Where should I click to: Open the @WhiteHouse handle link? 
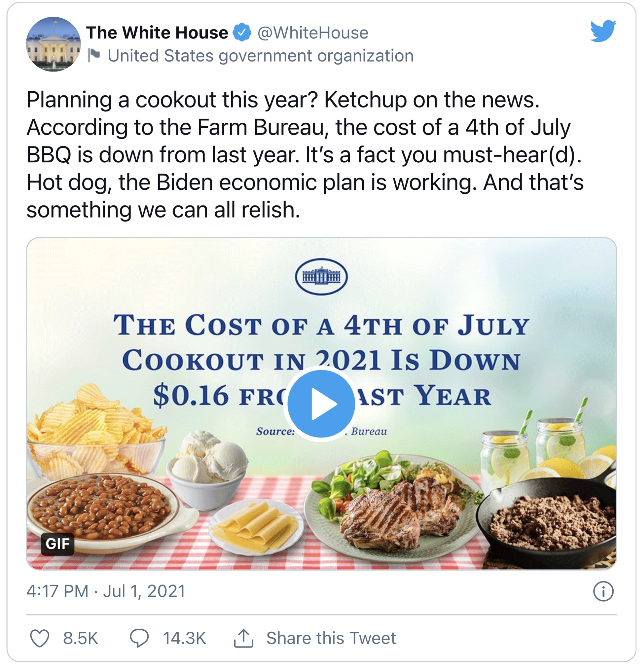[x=313, y=33]
